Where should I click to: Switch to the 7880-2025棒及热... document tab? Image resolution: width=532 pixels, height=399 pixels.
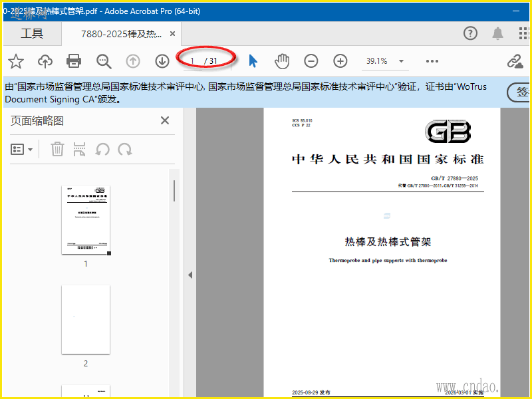(121, 34)
